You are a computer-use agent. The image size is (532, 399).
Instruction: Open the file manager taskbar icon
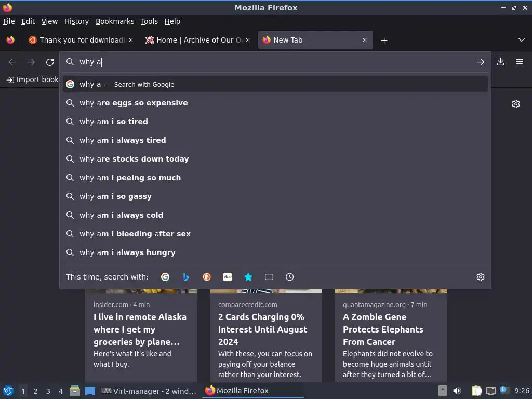click(75, 391)
